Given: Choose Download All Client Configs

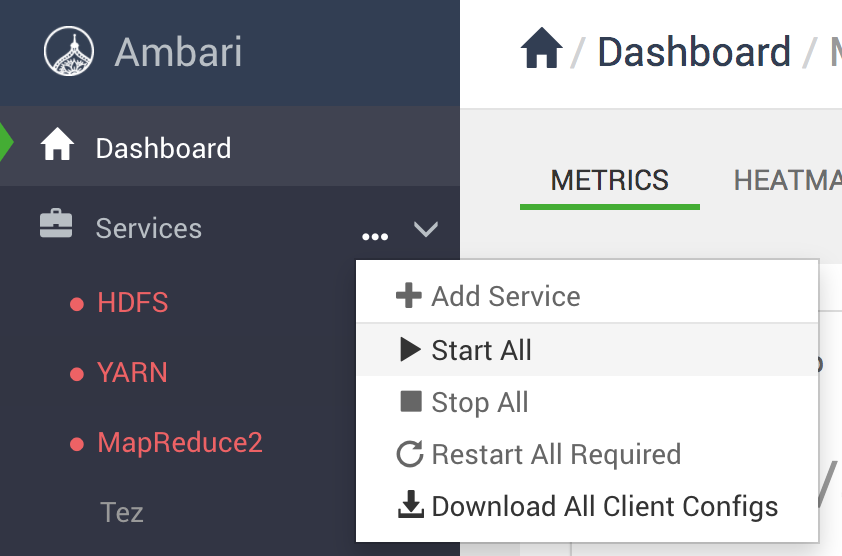Looking at the screenshot, I should pos(587,507).
